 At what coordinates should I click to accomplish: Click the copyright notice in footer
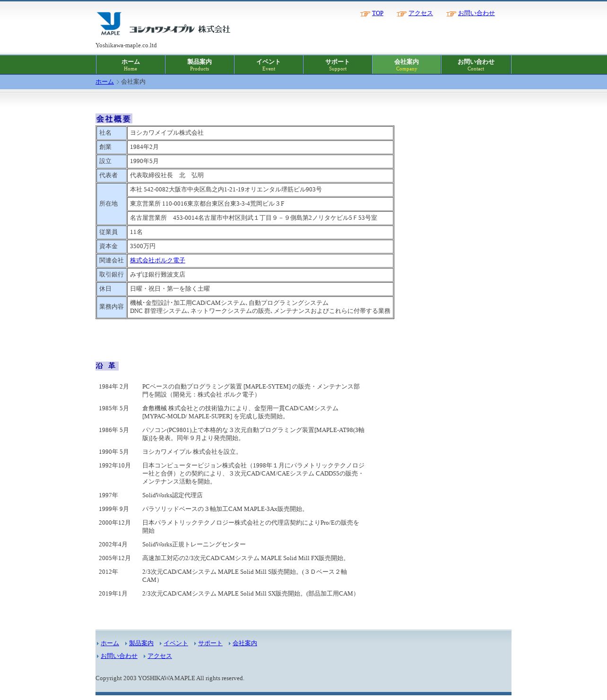click(x=170, y=678)
